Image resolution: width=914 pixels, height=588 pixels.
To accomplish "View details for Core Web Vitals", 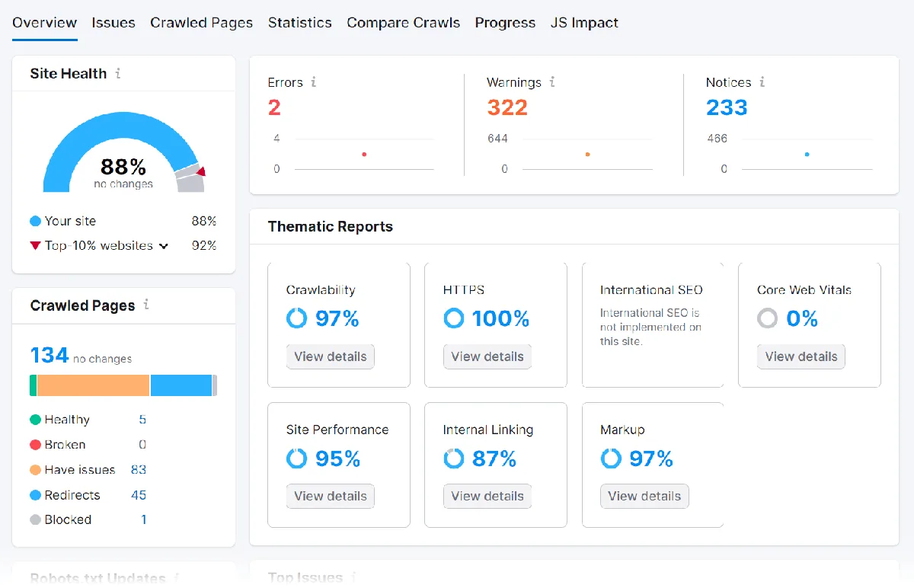I will pos(801,356).
